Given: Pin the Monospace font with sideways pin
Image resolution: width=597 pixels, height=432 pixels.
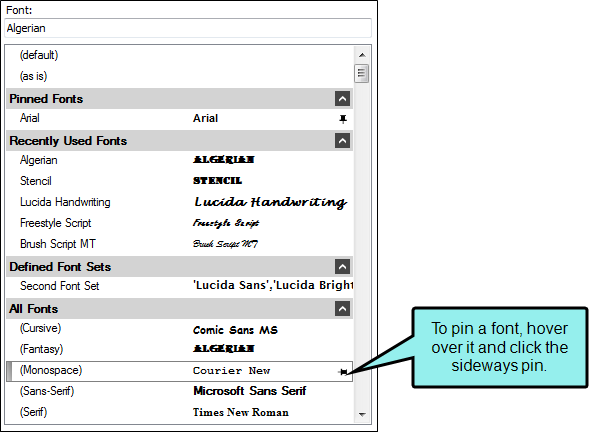Looking at the screenshot, I should [x=343, y=372].
